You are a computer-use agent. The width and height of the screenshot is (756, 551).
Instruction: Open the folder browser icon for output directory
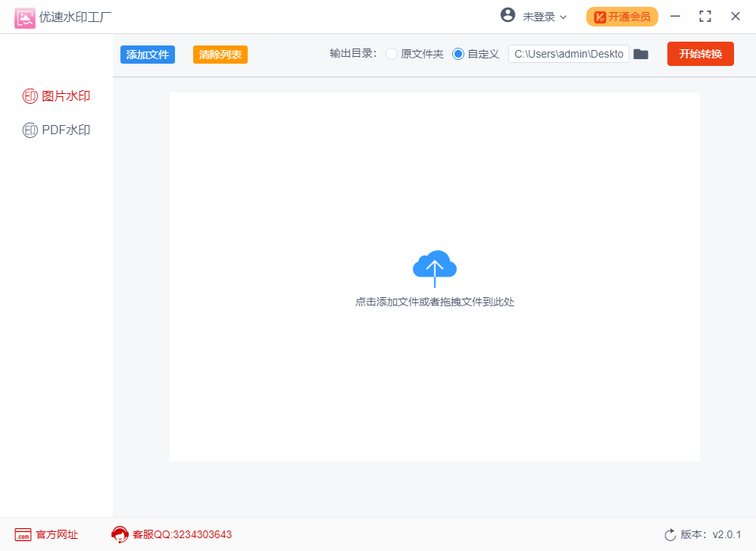(x=641, y=54)
